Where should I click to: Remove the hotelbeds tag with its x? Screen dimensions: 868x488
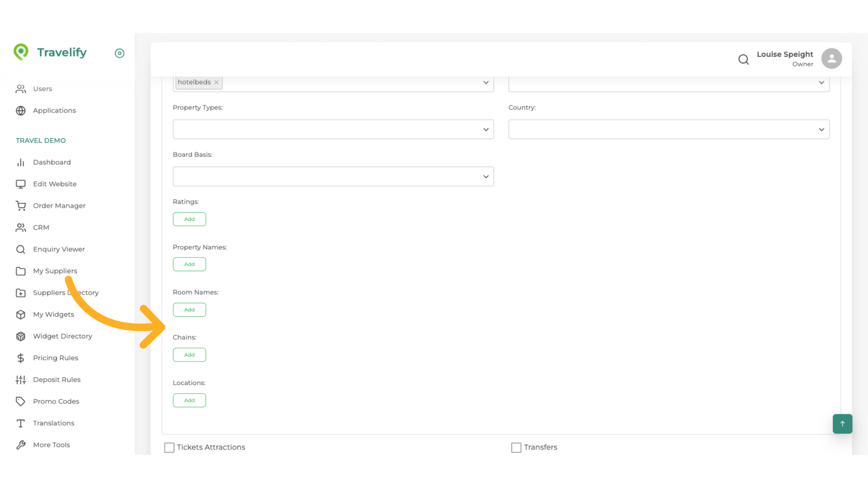click(x=217, y=82)
